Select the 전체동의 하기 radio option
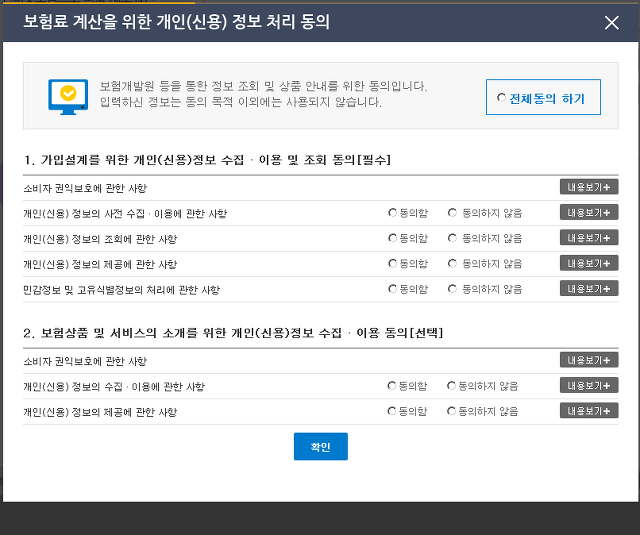640x535 pixels. (x=501, y=98)
